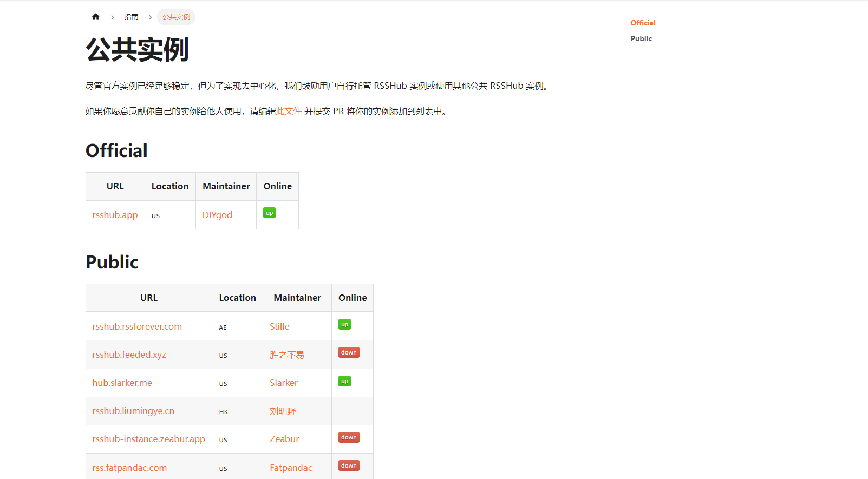
Task: Click the down badge for rsshub.feeded.xyz
Action: (349, 352)
